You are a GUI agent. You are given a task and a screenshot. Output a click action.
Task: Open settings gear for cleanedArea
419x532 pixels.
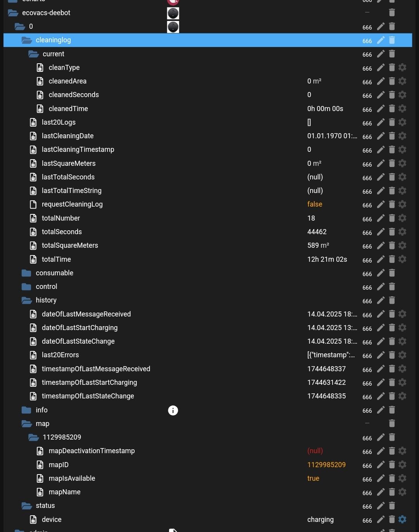(x=402, y=81)
